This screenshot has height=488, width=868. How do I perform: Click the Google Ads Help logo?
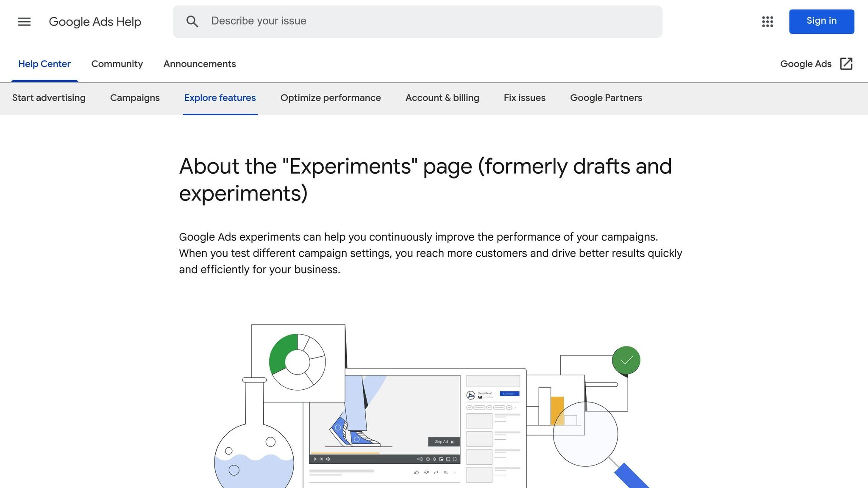click(x=95, y=22)
